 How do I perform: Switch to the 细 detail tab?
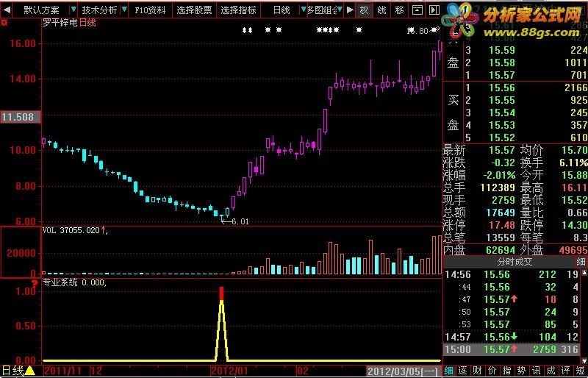point(449,371)
